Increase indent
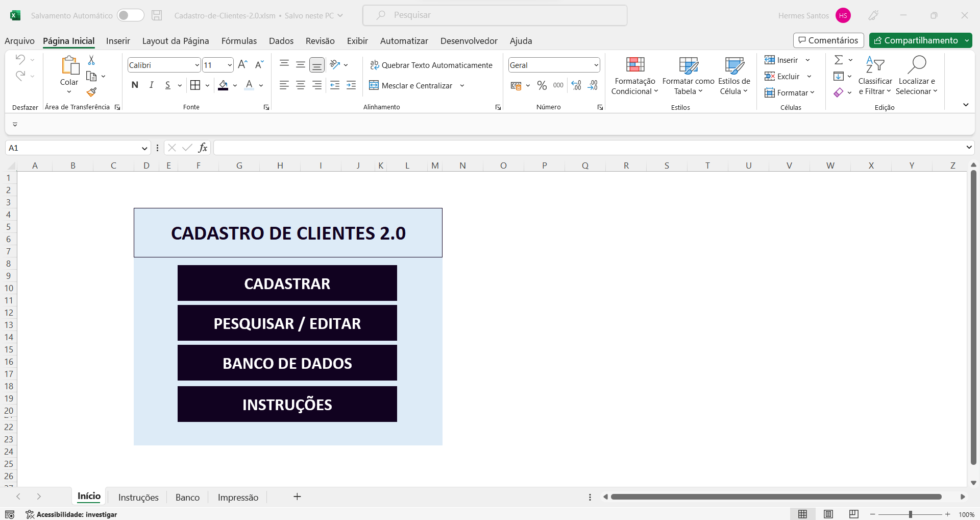Viewport: 980px width, 520px height. (x=351, y=85)
